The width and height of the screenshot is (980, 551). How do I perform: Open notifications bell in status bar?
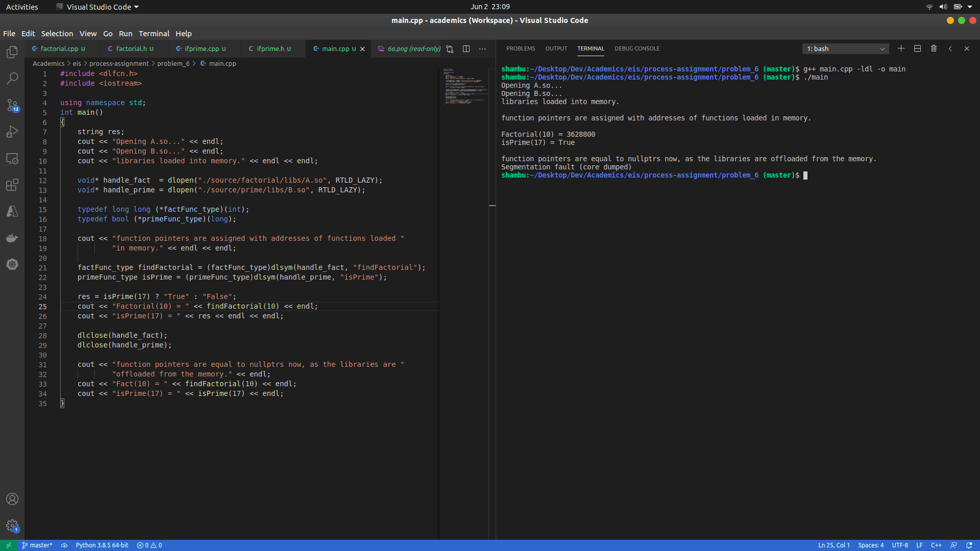click(x=969, y=545)
